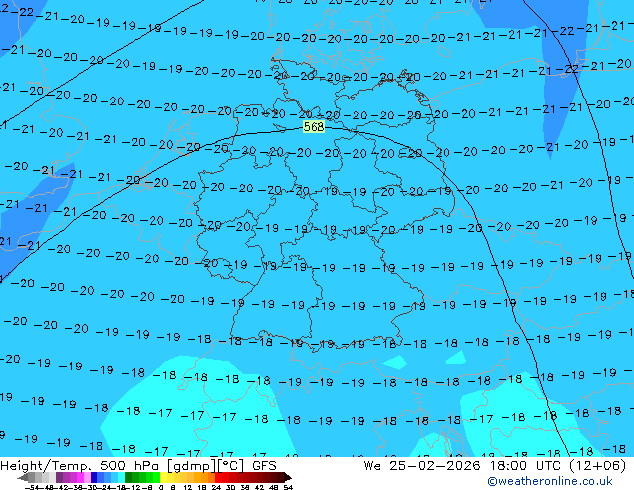Select the Height/Temp. 500 hPa GFS title
Image resolution: width=634 pixels, height=490 pixels.
pos(138,465)
